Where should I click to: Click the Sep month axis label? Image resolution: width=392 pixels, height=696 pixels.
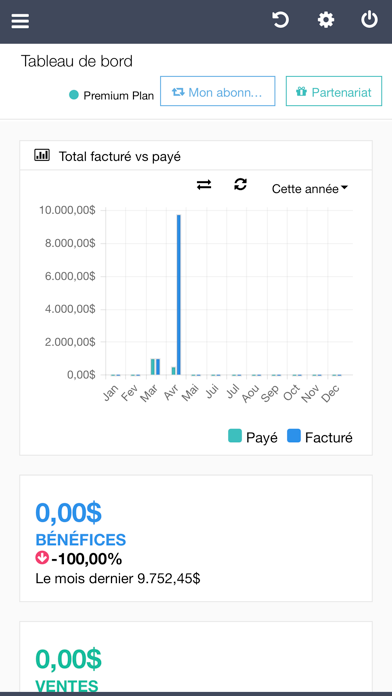270,393
